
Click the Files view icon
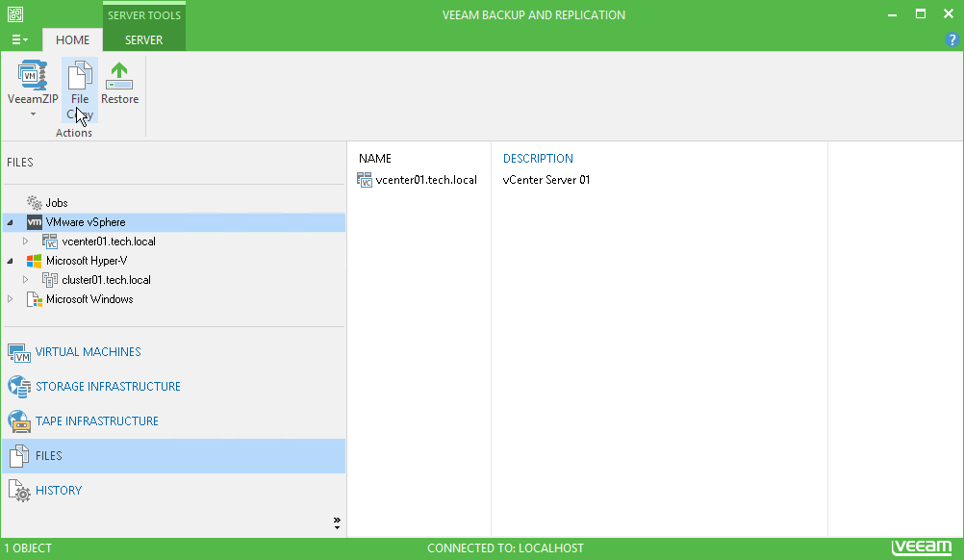(19, 456)
